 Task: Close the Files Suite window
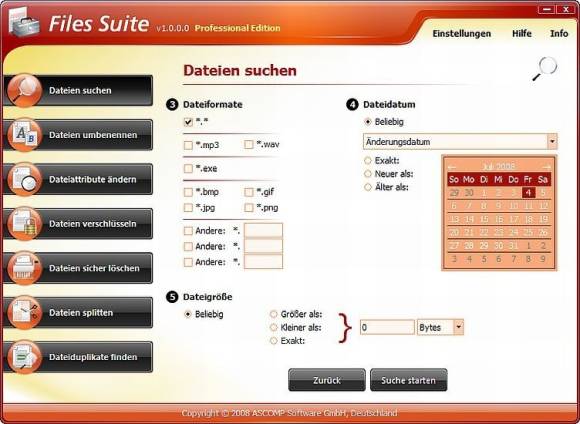pos(566,10)
